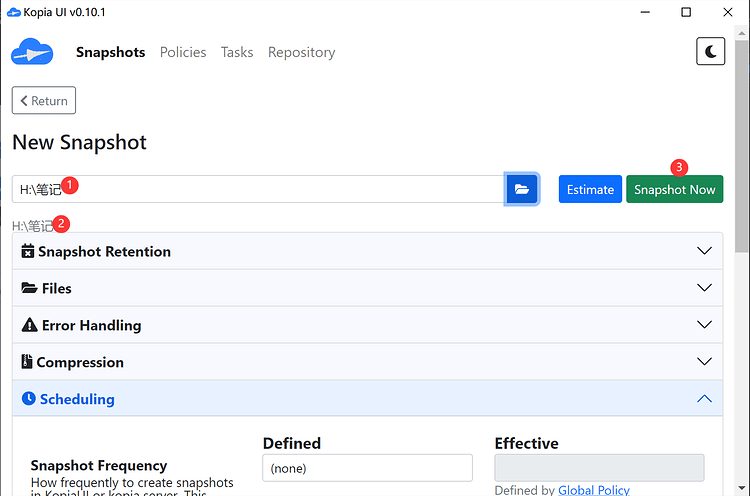
Task: Click the Compression file-archive icon
Action: [27, 362]
